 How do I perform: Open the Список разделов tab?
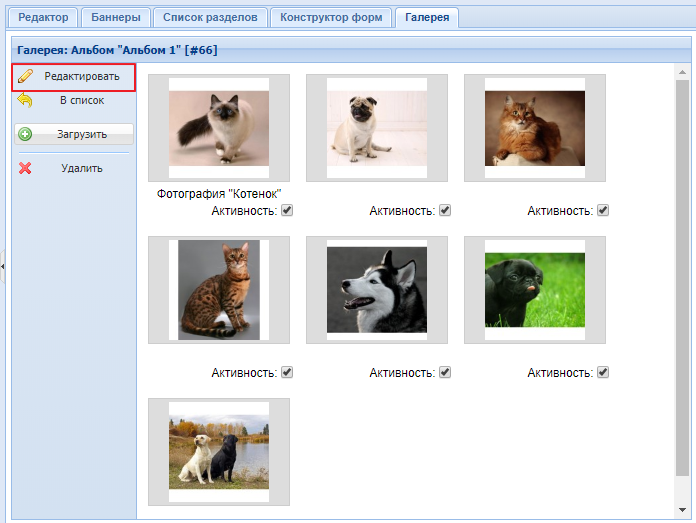coord(210,18)
